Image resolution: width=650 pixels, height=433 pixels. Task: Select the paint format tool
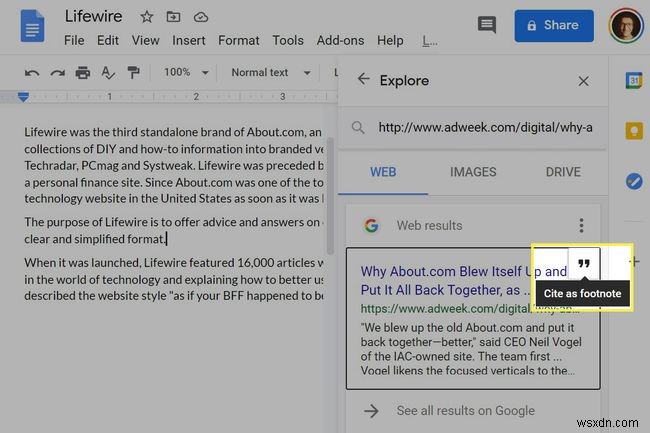point(133,73)
